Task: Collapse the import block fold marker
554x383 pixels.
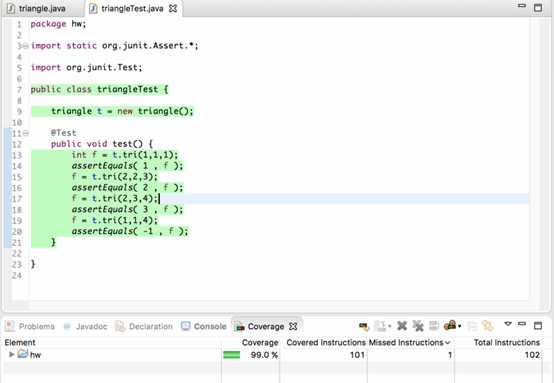Action: (25, 46)
